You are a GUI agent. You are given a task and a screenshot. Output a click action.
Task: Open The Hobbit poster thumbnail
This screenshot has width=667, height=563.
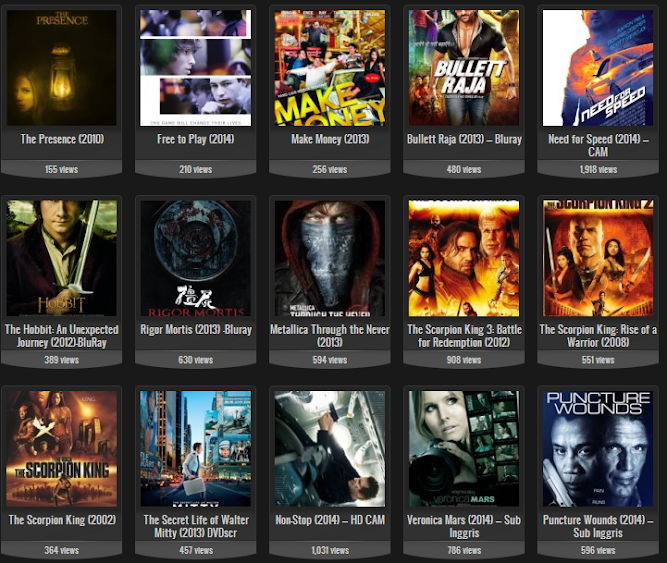[62, 258]
